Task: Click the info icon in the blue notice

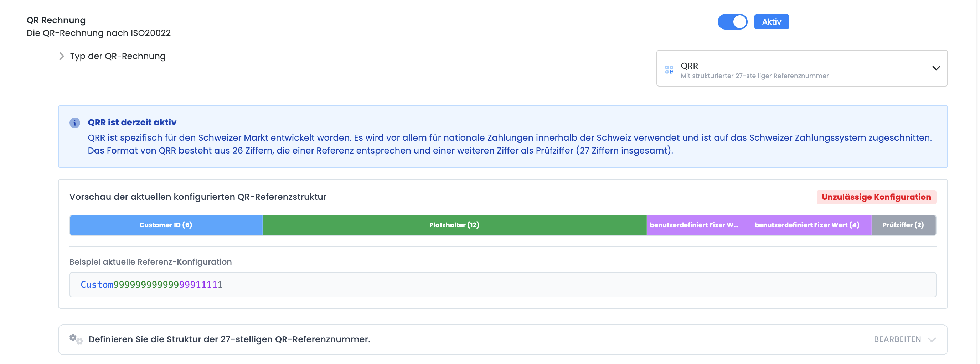Action: click(74, 123)
